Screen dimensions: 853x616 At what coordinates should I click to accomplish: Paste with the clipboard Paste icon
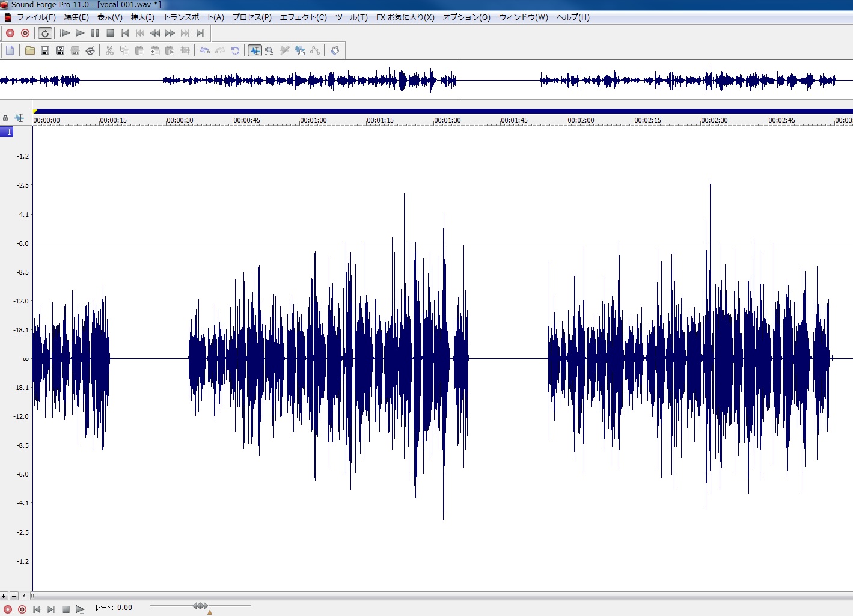[x=139, y=50]
